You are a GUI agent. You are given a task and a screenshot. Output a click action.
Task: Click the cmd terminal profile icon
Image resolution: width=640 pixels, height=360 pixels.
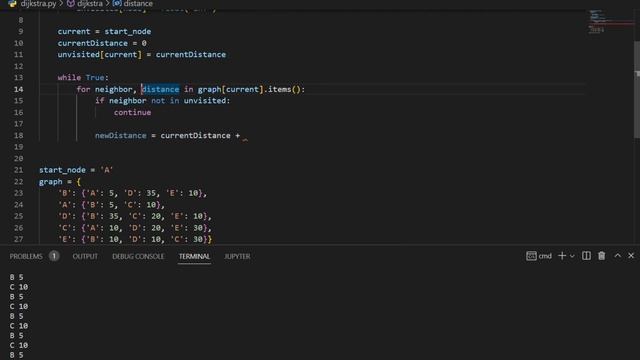tap(531, 256)
